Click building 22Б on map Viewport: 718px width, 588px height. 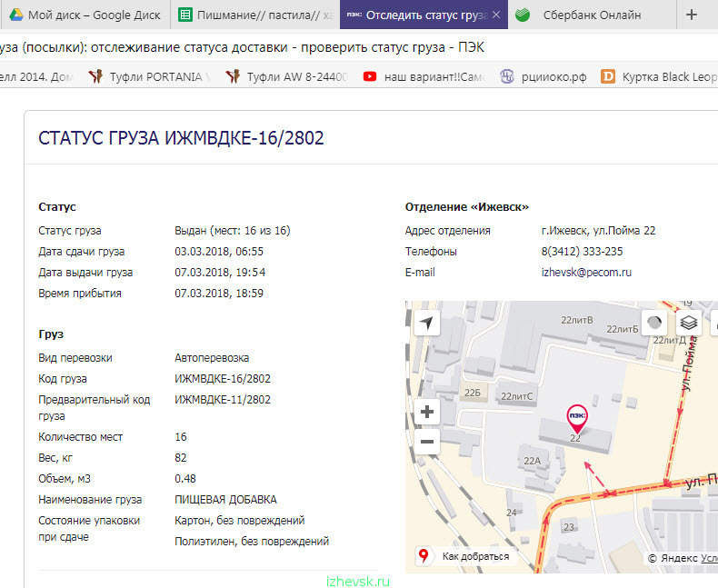coord(473,393)
